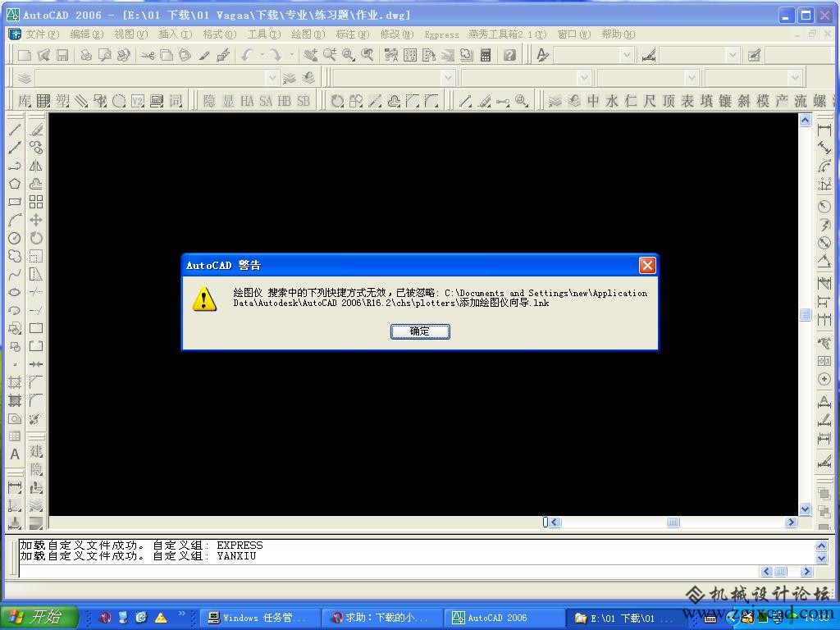
Task: Open the 燕秀工具箱2.1 menu
Action: [507, 34]
